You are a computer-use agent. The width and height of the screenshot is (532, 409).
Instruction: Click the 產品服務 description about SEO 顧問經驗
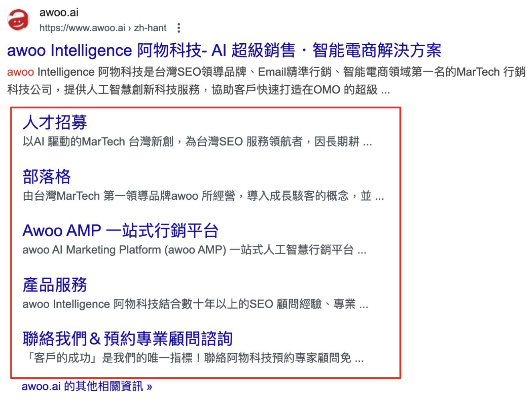[195, 304]
